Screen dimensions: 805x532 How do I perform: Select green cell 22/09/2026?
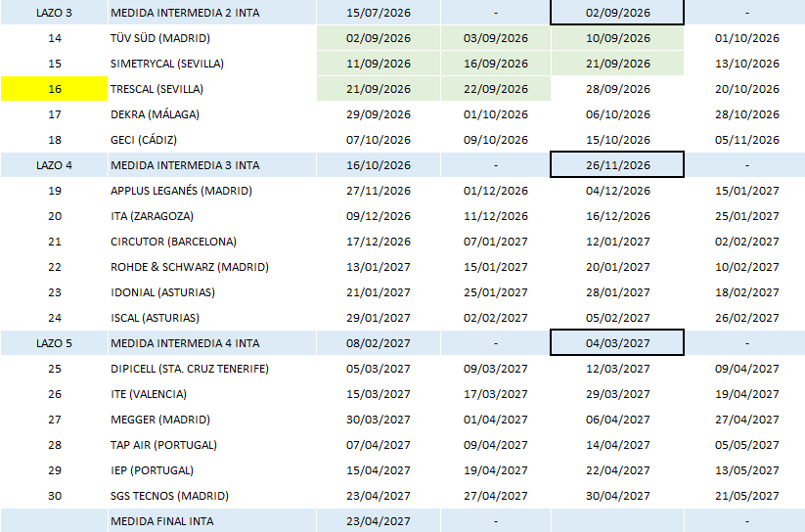(496, 89)
